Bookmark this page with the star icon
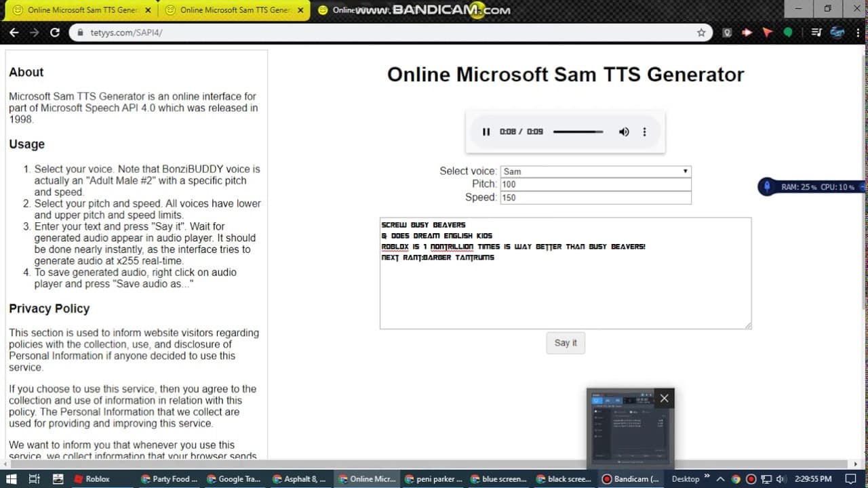The height and width of the screenshot is (488, 868). [701, 33]
